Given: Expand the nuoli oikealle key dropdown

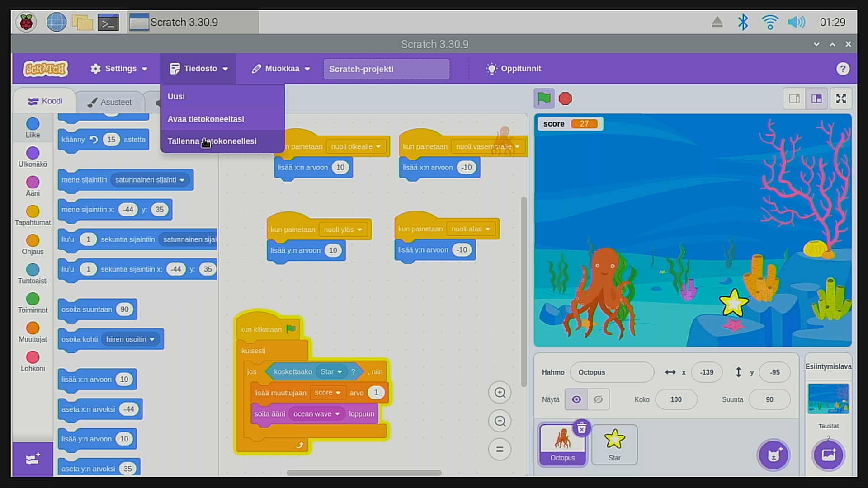Looking at the screenshot, I should [356, 147].
